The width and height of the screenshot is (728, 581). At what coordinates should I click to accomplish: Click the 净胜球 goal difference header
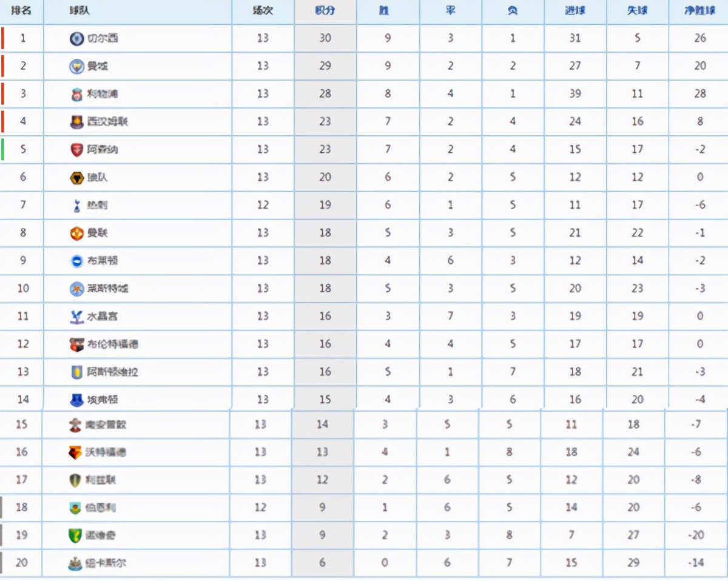pyautogui.click(x=699, y=12)
